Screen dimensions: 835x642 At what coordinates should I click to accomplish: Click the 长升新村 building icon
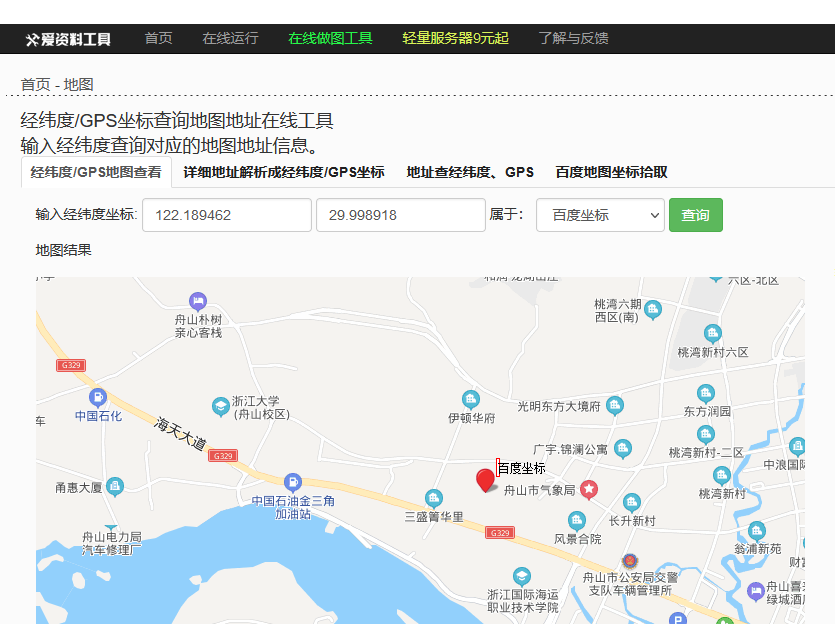[631, 503]
